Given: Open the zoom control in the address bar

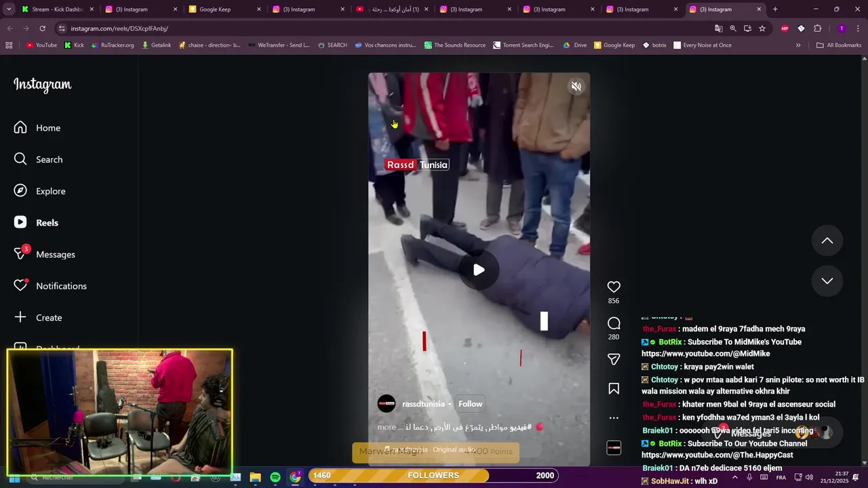Looking at the screenshot, I should click(733, 28).
